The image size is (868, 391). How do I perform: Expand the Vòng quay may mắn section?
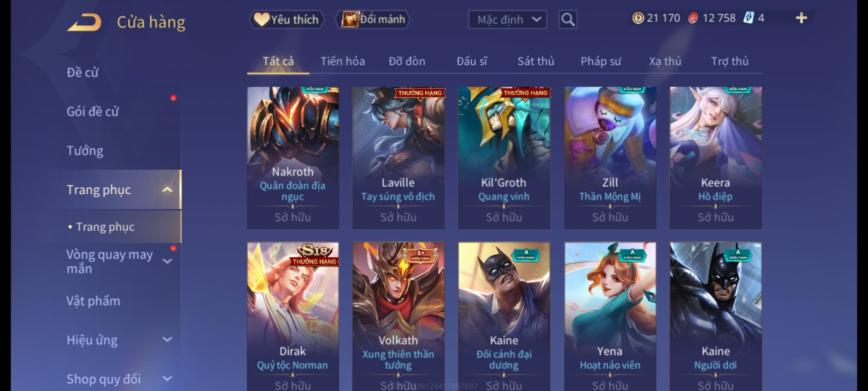tap(167, 261)
